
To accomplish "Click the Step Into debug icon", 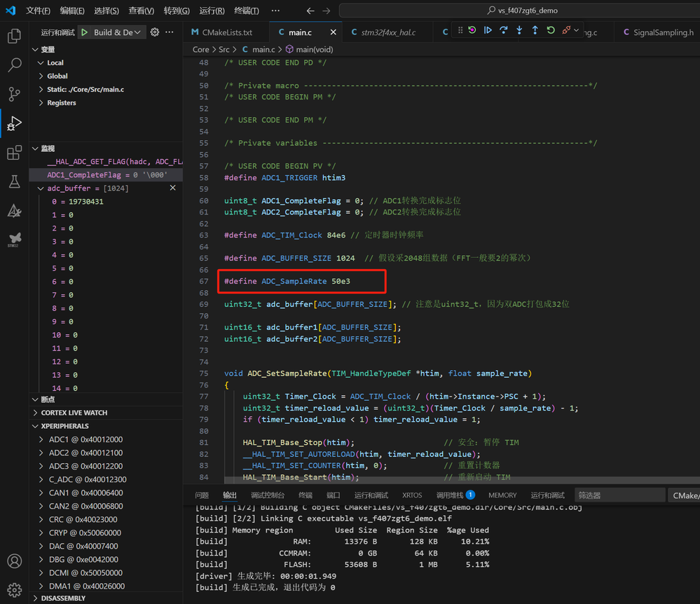I will pyautogui.click(x=519, y=31).
